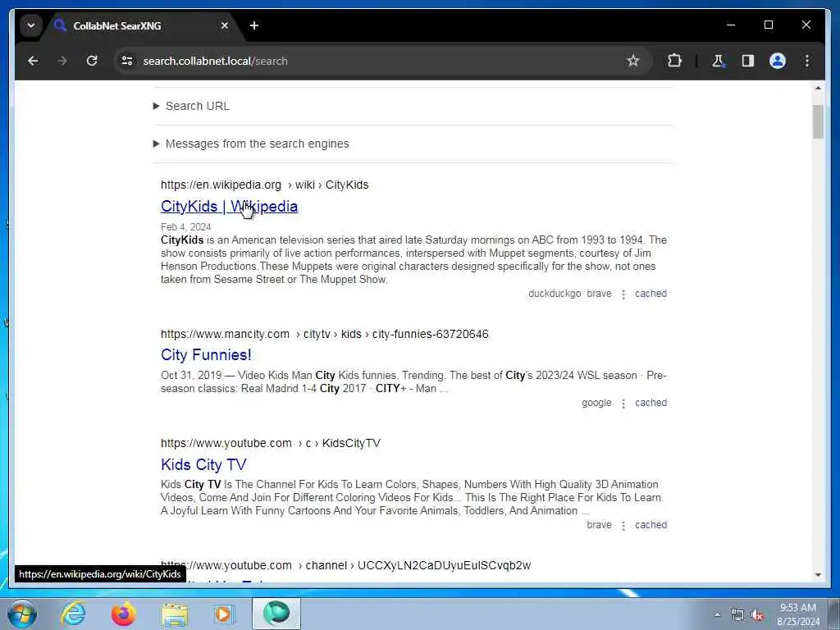Open the City Funnies! result

[206, 354]
